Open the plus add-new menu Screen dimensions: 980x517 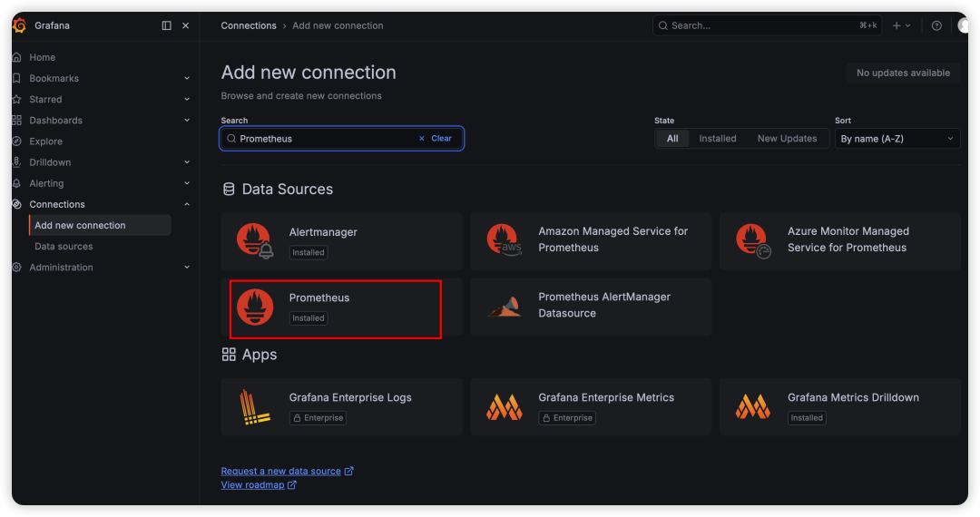coord(901,25)
